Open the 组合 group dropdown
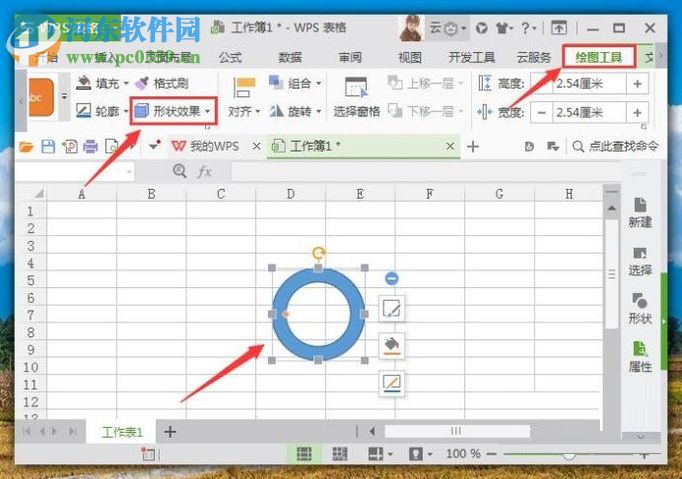682x479 pixels. (295, 83)
